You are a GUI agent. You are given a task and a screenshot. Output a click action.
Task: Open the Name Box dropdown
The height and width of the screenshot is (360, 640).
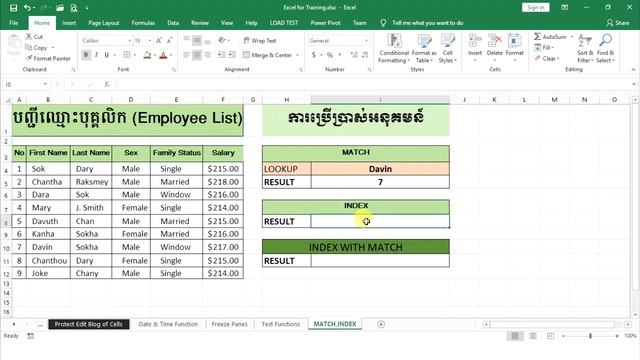point(45,84)
